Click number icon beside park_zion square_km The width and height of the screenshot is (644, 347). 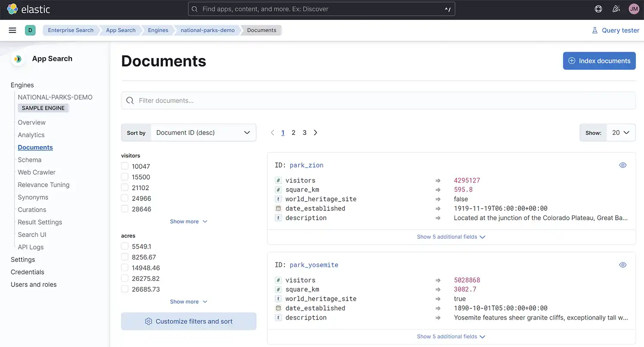[x=278, y=190]
